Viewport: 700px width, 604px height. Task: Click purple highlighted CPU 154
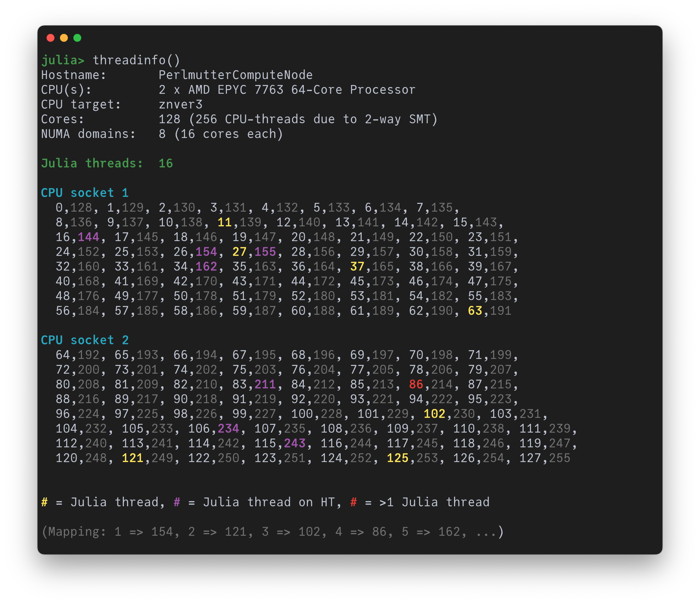pyautogui.click(x=206, y=252)
